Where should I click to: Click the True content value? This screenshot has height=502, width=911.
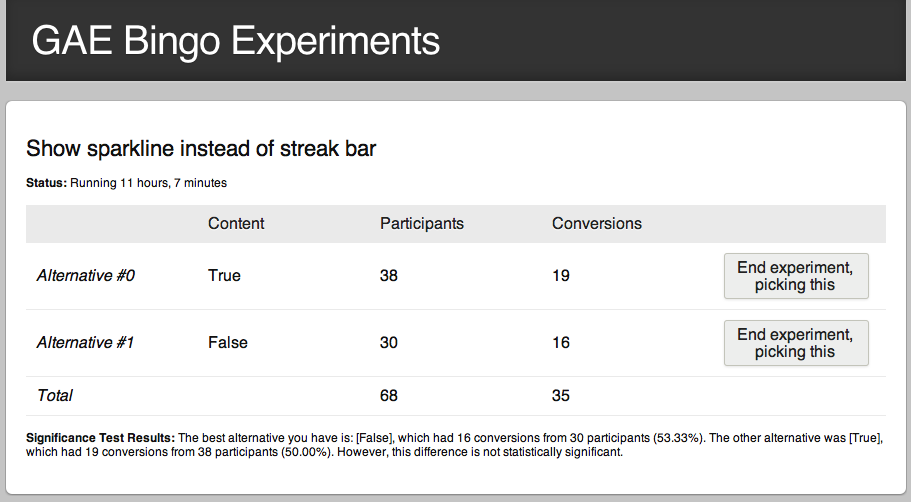tap(224, 275)
